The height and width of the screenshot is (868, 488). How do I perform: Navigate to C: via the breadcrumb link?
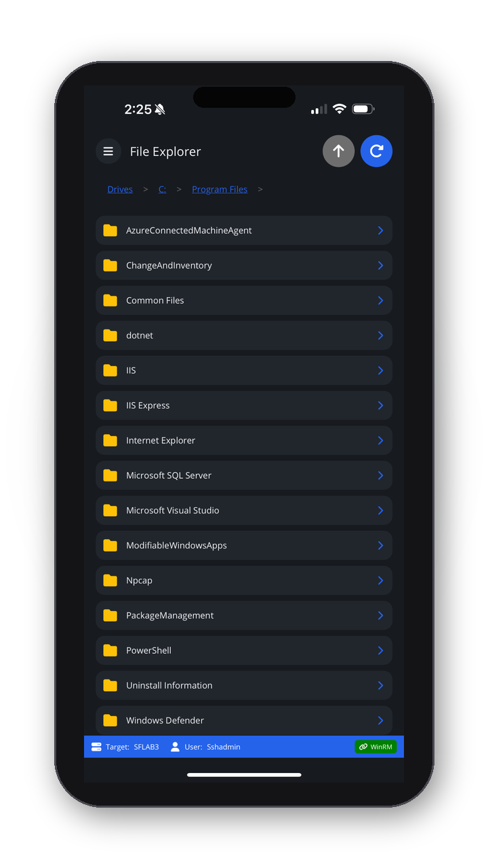point(162,189)
